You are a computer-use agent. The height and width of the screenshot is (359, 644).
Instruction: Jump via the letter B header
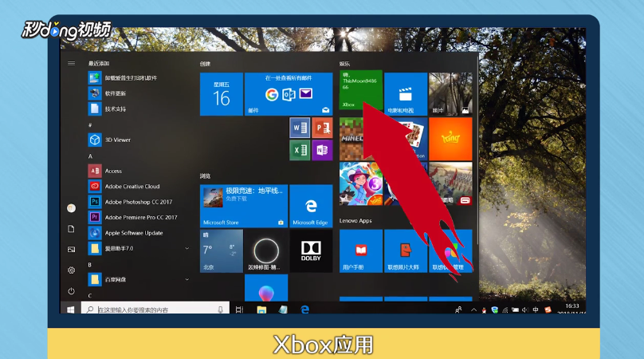pyautogui.click(x=89, y=265)
